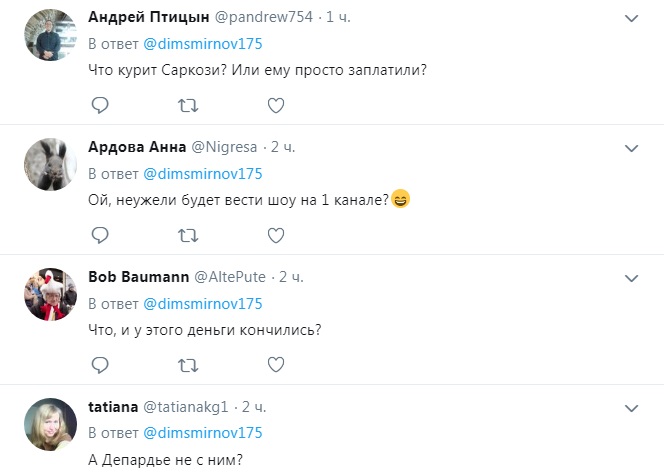Like Bob Baumann's tweet
Image resolution: width=664 pixels, height=474 pixels.
point(276,365)
